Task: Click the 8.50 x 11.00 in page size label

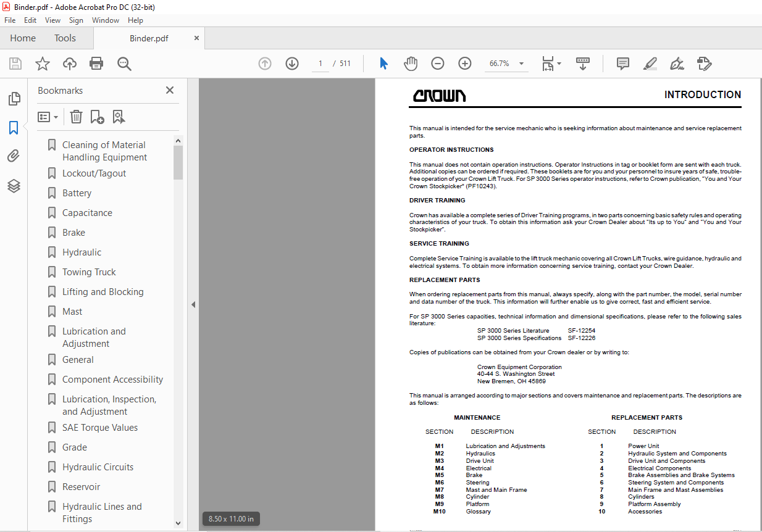Action: 232,519
